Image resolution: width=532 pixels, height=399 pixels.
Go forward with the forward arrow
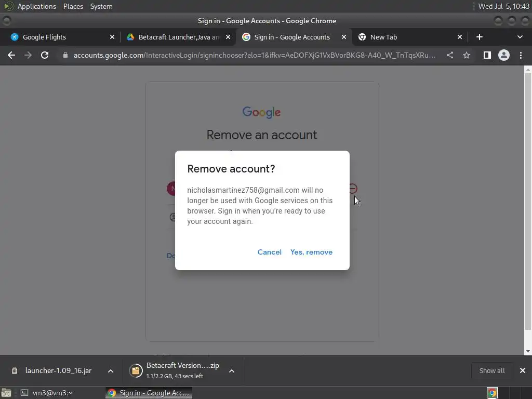[x=28, y=55]
